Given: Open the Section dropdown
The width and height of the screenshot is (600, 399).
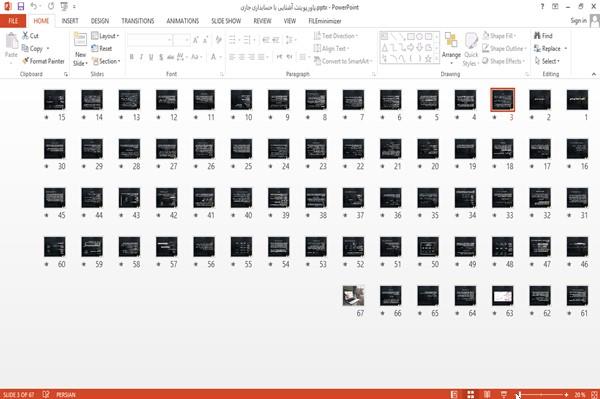Looking at the screenshot, I should click(106, 61).
